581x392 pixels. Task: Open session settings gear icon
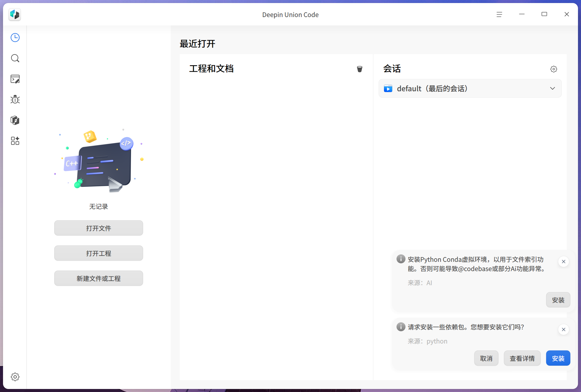(x=554, y=69)
